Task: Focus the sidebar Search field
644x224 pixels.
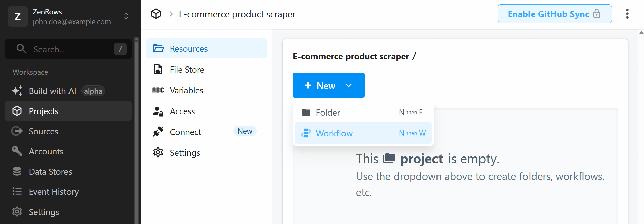Action: click(x=68, y=49)
